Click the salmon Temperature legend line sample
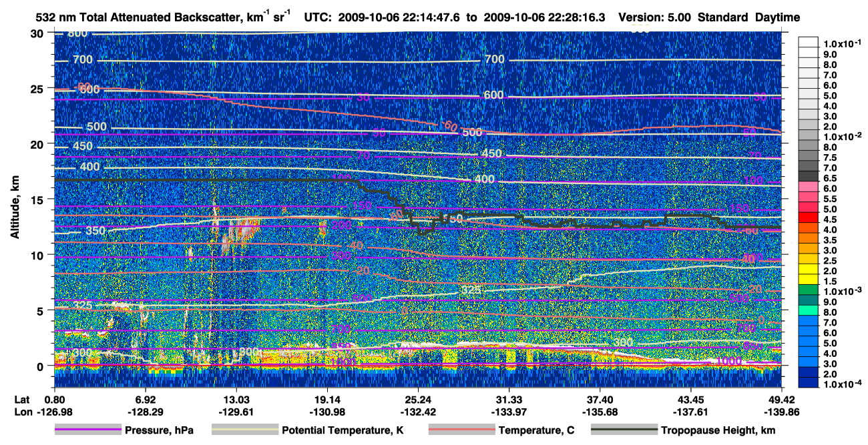The height and width of the screenshot is (445, 868). (461, 430)
